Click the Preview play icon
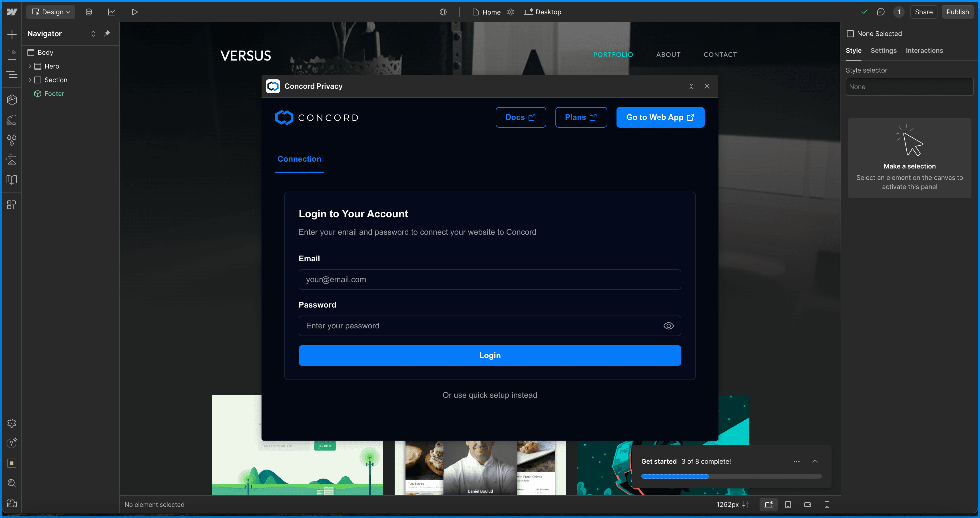Screen dimensions: 980x518 pyautogui.click(x=134, y=12)
